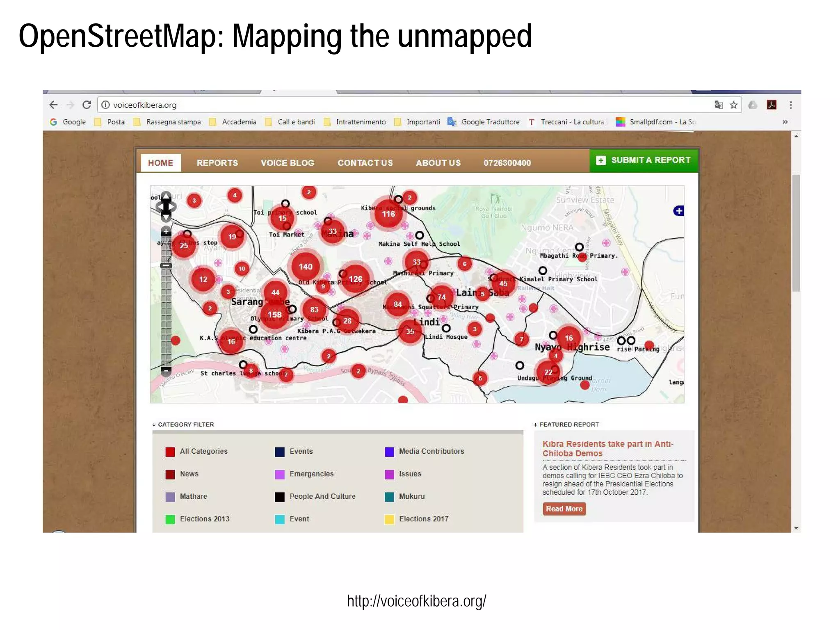Filter by Events category
The height and width of the screenshot is (630, 840).
click(294, 452)
